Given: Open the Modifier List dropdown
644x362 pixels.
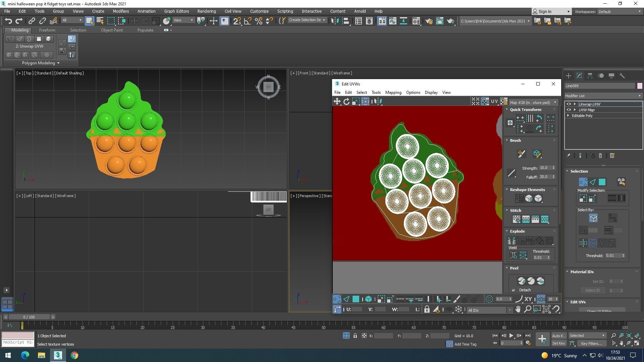Looking at the screenshot, I should [x=603, y=96].
